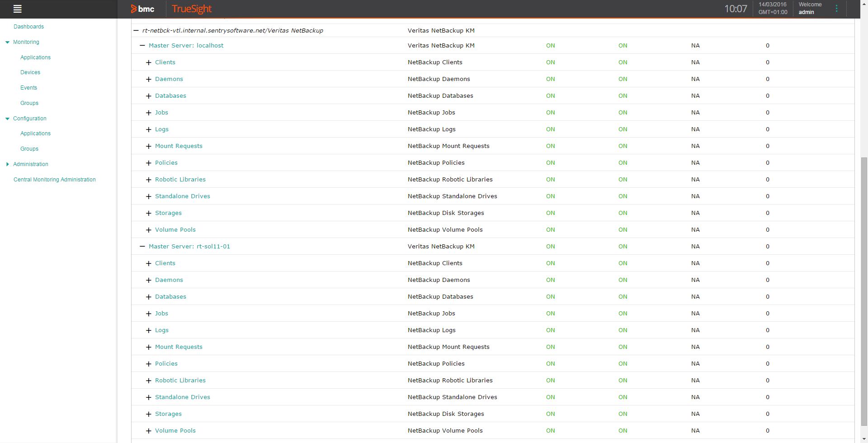
Task: Open Devices under Monitoring
Action: click(x=30, y=72)
